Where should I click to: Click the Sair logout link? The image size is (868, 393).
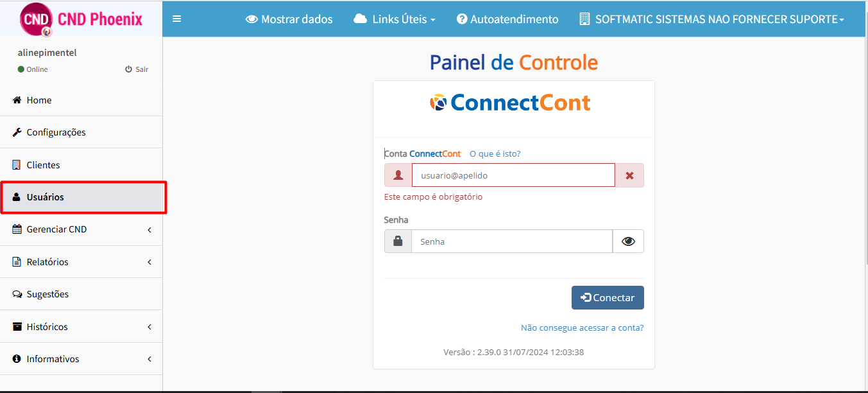pyautogui.click(x=137, y=69)
